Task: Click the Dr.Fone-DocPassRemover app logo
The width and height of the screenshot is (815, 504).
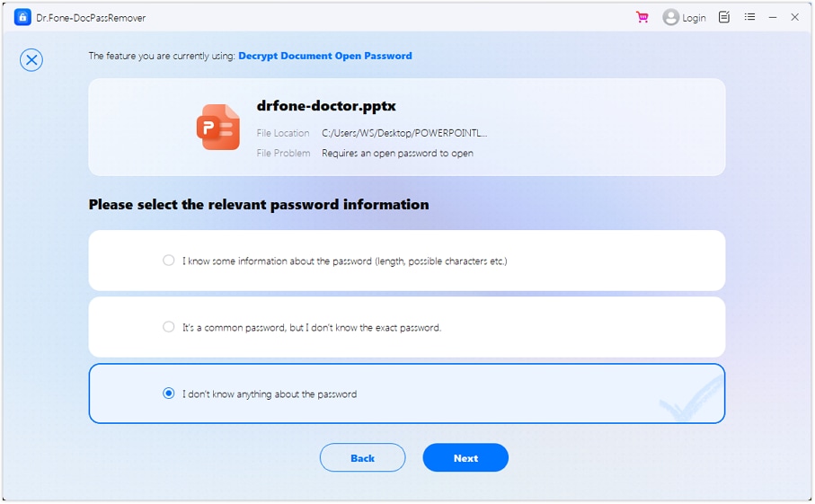Action: (x=22, y=17)
